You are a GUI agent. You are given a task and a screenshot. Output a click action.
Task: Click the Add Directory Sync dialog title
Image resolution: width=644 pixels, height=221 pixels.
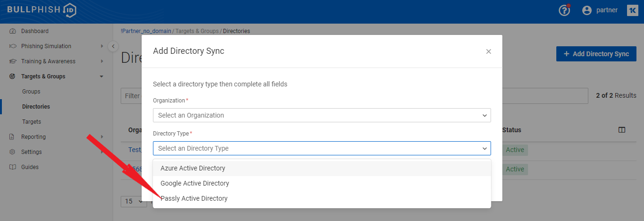tap(189, 51)
